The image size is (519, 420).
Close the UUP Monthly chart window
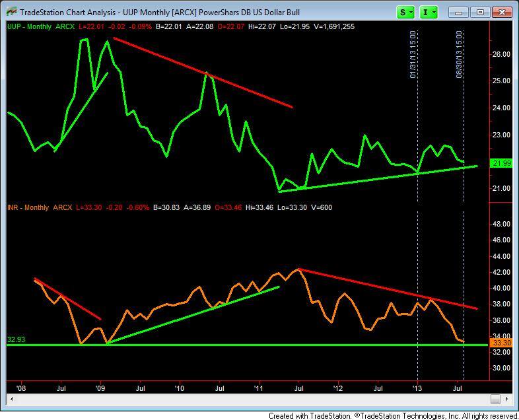point(500,12)
